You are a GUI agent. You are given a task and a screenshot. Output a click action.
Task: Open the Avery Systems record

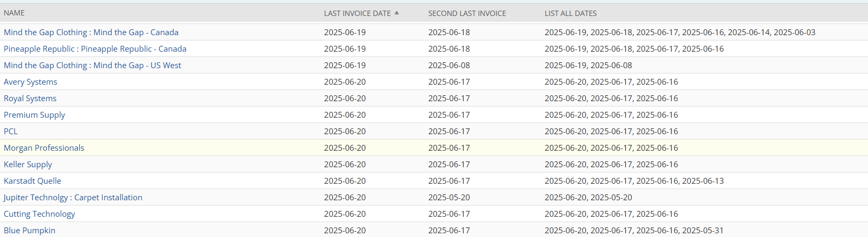pos(30,82)
